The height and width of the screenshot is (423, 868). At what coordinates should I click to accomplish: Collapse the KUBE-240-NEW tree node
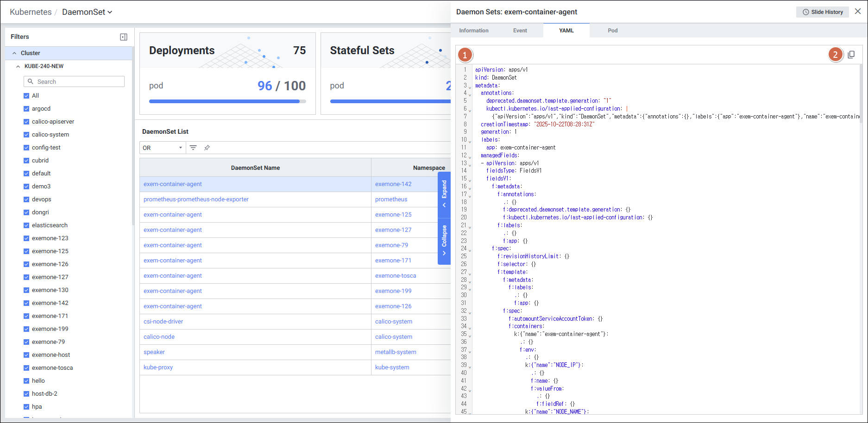(x=18, y=66)
